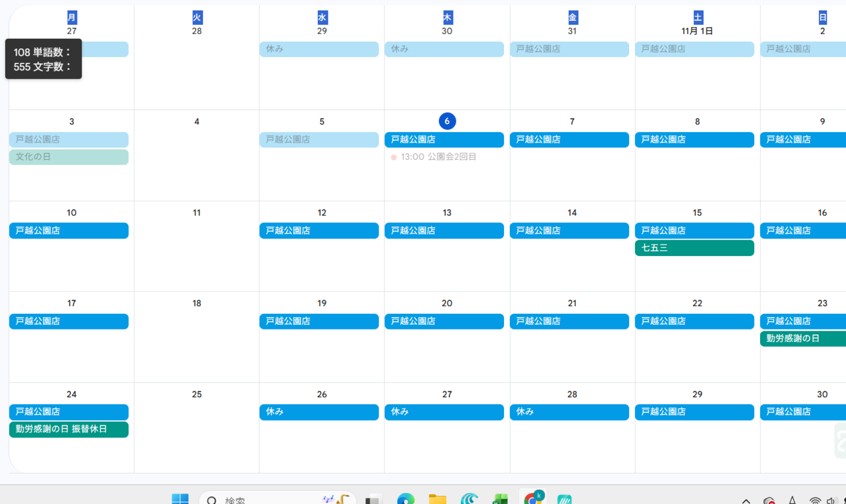846x504 pixels.
Task: Select today's date circle 6
Action: (x=447, y=121)
